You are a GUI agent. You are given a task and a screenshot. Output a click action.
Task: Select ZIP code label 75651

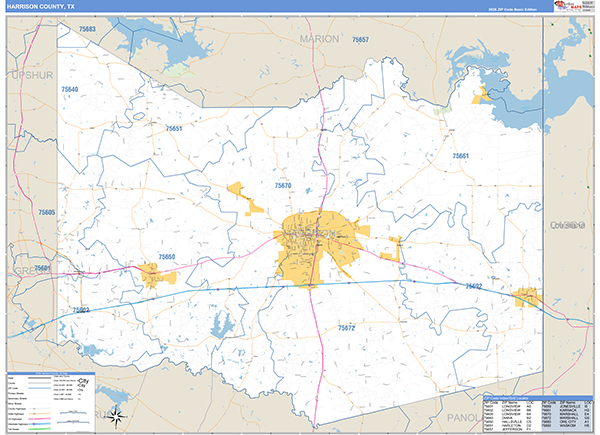(x=175, y=129)
